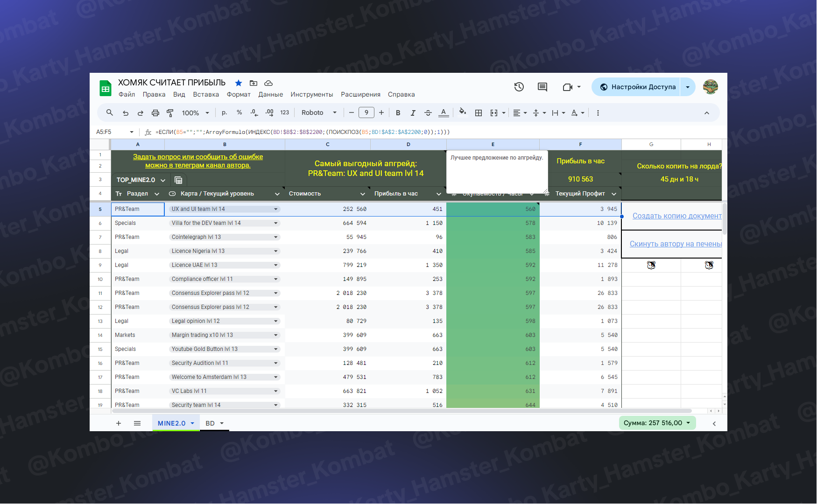The height and width of the screenshot is (504, 817).
Task: Click the borders icon
Action: pyautogui.click(x=479, y=113)
